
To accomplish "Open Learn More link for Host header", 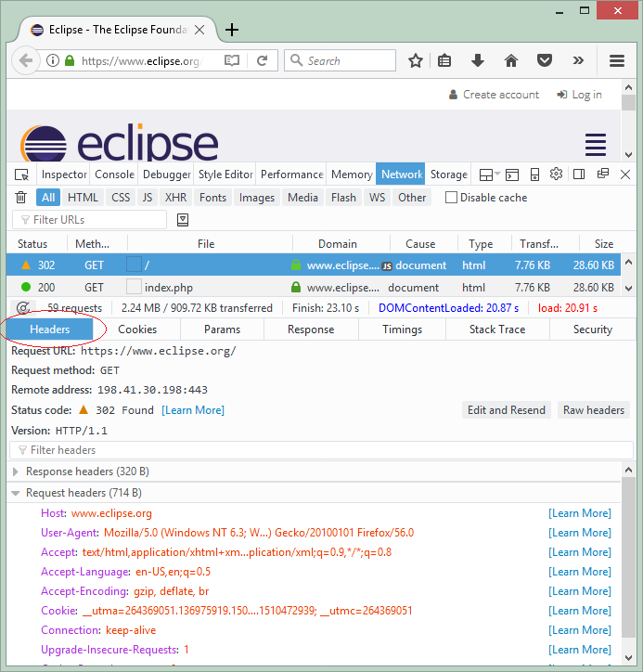I will point(580,513).
